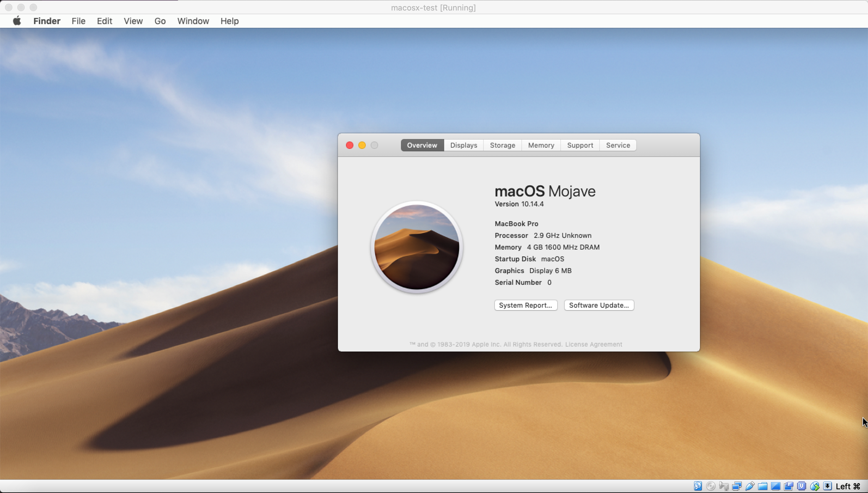Click the audio microphone status icon
The width and height of the screenshot is (868, 493).
click(x=724, y=486)
